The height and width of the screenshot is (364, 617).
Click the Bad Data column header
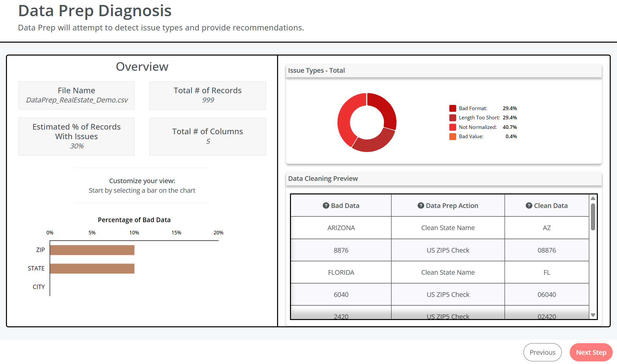pyautogui.click(x=341, y=205)
